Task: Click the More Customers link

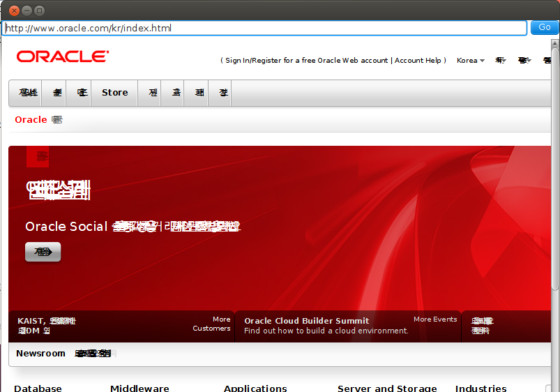Action: (x=212, y=324)
